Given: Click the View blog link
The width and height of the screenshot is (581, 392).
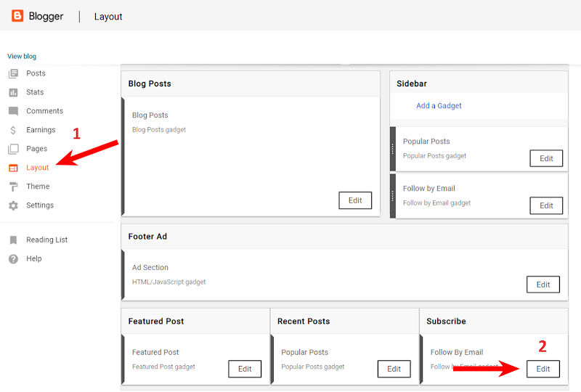Looking at the screenshot, I should pos(22,57).
